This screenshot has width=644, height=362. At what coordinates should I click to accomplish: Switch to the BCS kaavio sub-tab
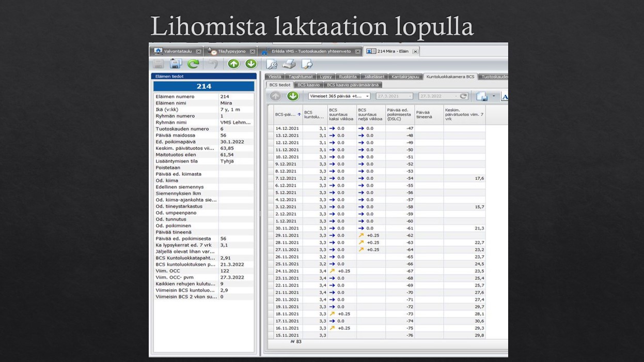309,85
